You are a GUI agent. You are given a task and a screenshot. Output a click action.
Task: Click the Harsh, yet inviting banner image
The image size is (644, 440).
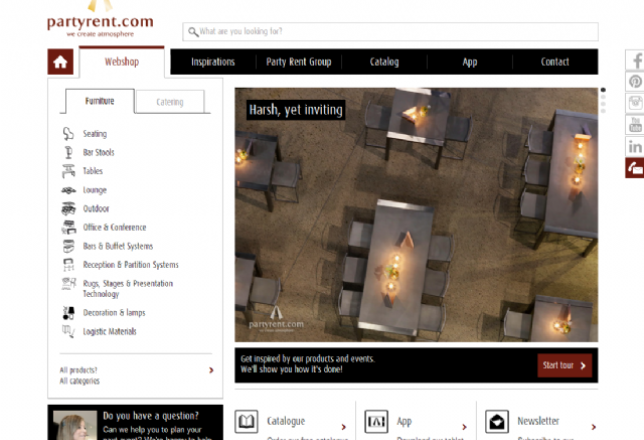coord(416,214)
